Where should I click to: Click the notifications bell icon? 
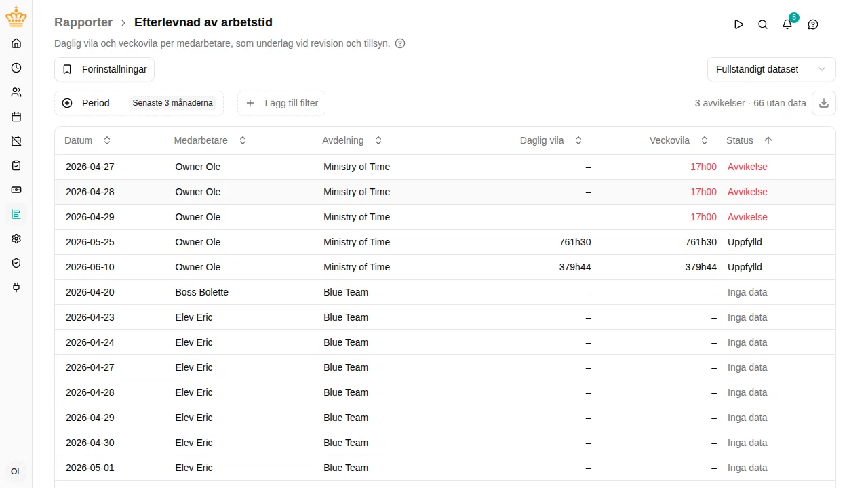tap(787, 24)
